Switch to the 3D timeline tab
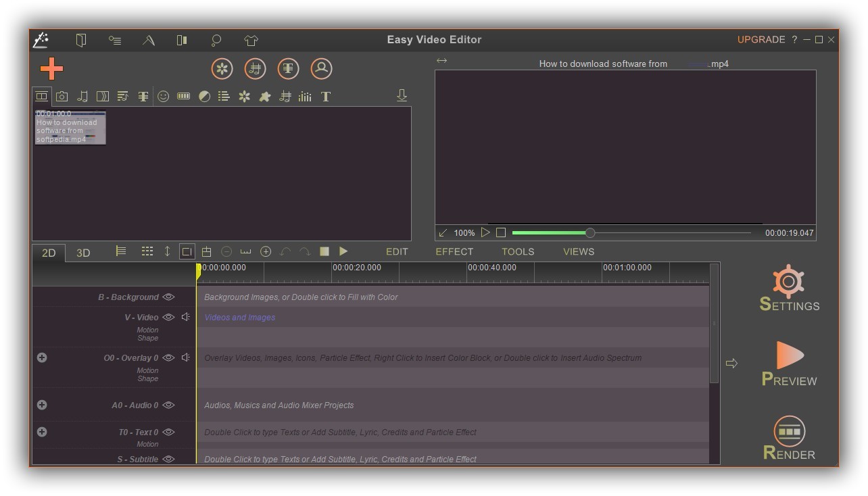The height and width of the screenshot is (496, 868). [x=83, y=253]
